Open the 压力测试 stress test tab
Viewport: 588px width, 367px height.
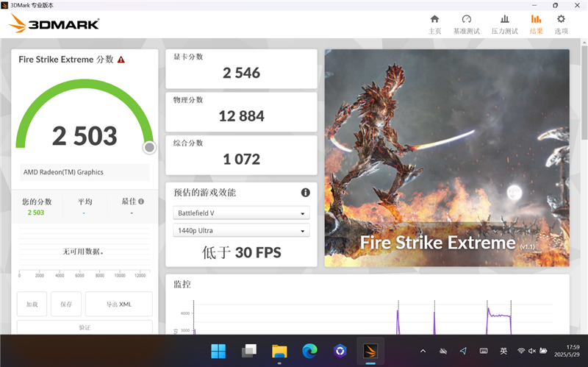click(x=505, y=24)
